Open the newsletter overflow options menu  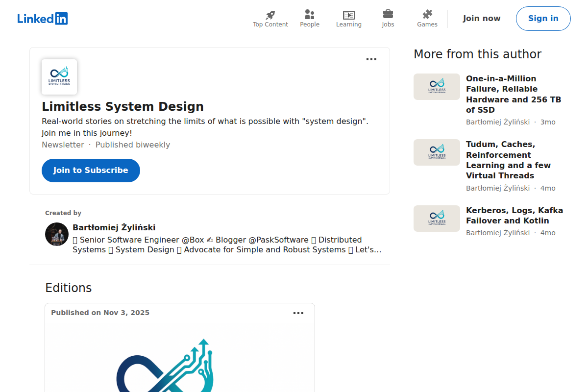tap(371, 59)
